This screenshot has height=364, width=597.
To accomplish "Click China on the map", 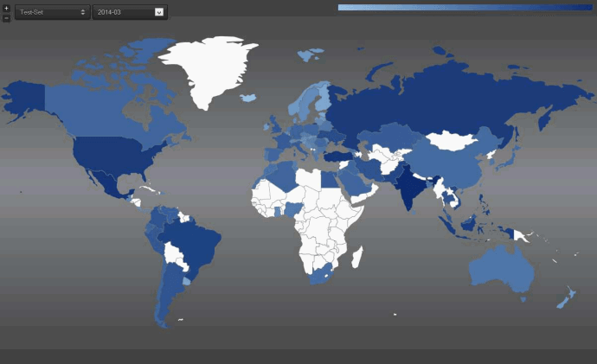I will click(449, 162).
